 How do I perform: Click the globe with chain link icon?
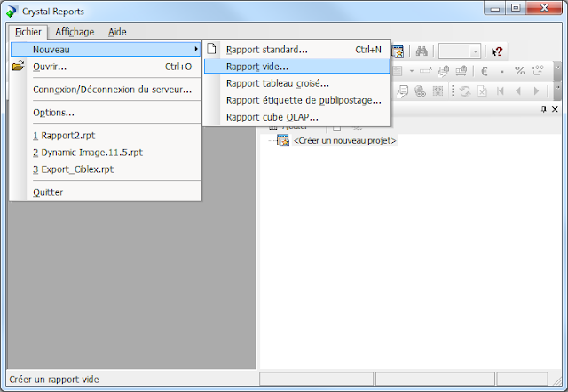[x=420, y=90]
